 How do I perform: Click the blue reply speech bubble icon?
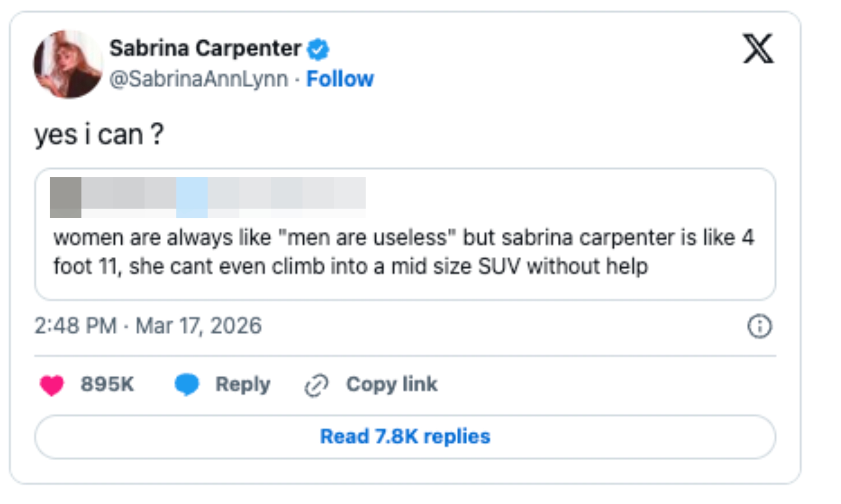(186, 384)
